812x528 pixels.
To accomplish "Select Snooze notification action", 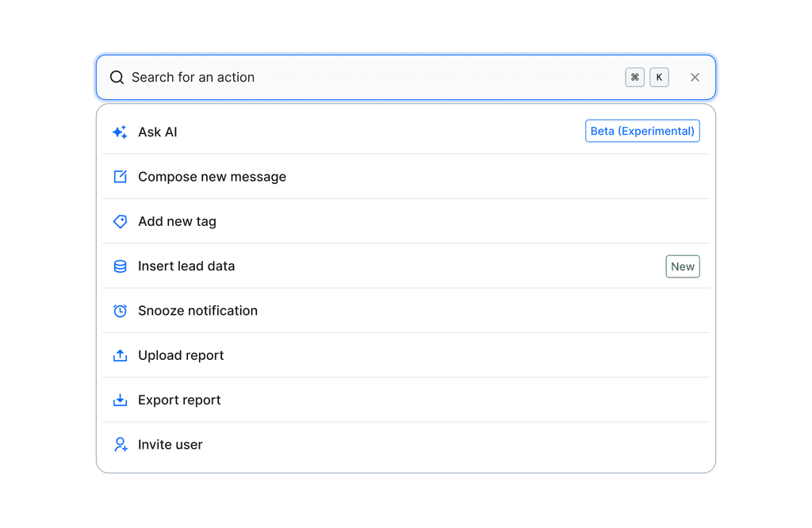I will (197, 311).
